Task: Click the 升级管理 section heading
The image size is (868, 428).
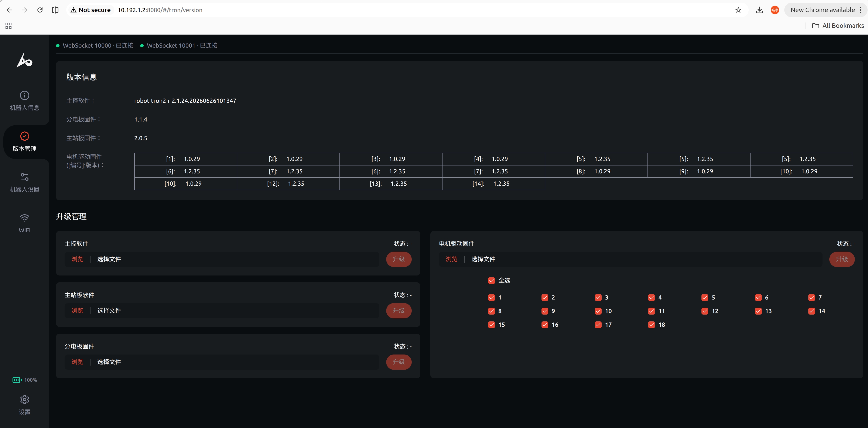Action: 71,216
